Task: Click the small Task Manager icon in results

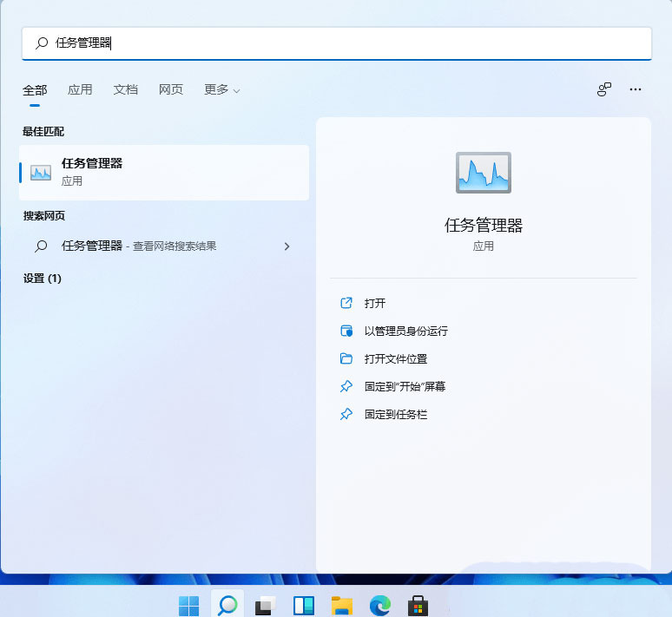Action: (41, 173)
